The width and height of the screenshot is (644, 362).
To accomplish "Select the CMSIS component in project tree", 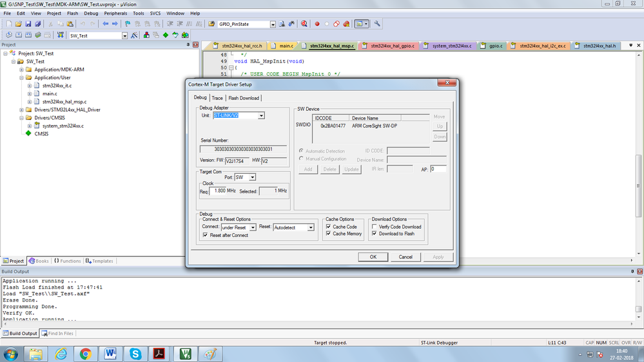I will [x=41, y=134].
